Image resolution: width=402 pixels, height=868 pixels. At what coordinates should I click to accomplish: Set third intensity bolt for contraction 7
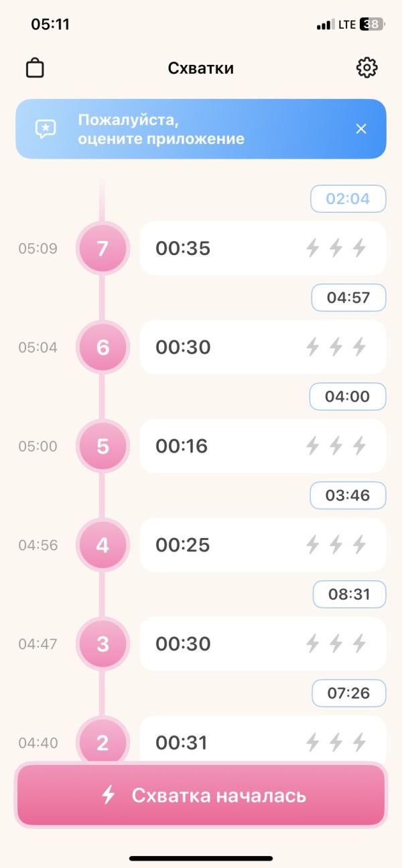coord(360,248)
